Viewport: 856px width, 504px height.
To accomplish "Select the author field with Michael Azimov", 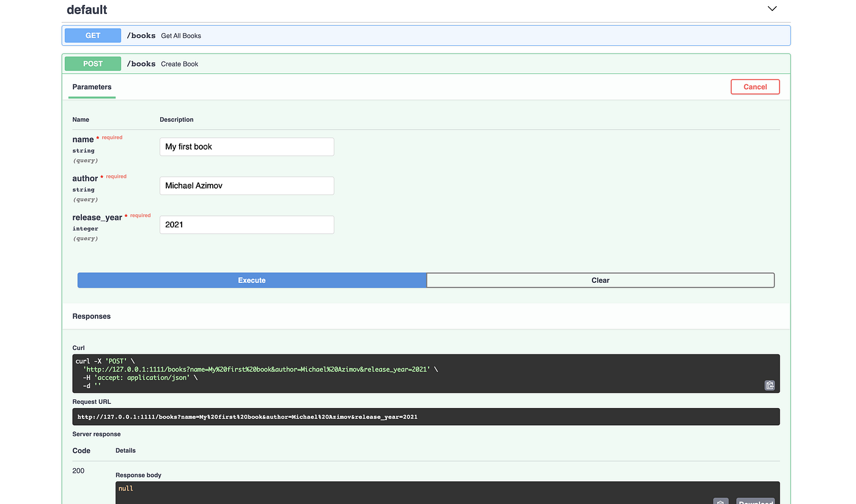I will click(246, 186).
